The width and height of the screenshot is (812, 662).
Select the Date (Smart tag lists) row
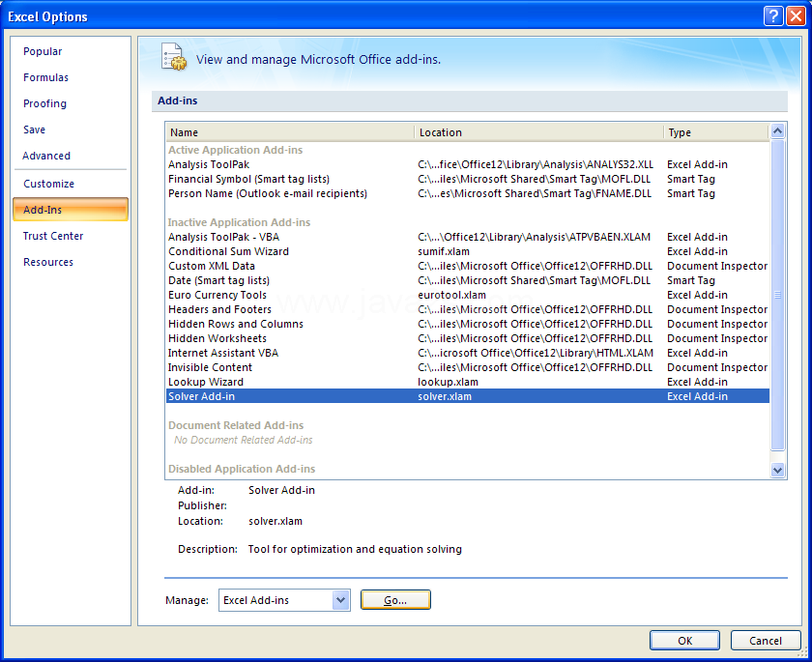468,280
